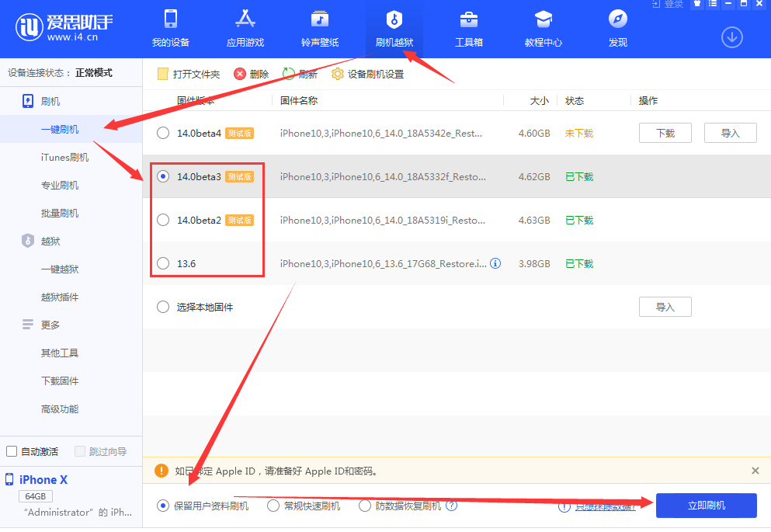The height and width of the screenshot is (532, 771).
Task: Select the 14.0beta2 firmware radio button
Action: pyautogui.click(x=163, y=220)
